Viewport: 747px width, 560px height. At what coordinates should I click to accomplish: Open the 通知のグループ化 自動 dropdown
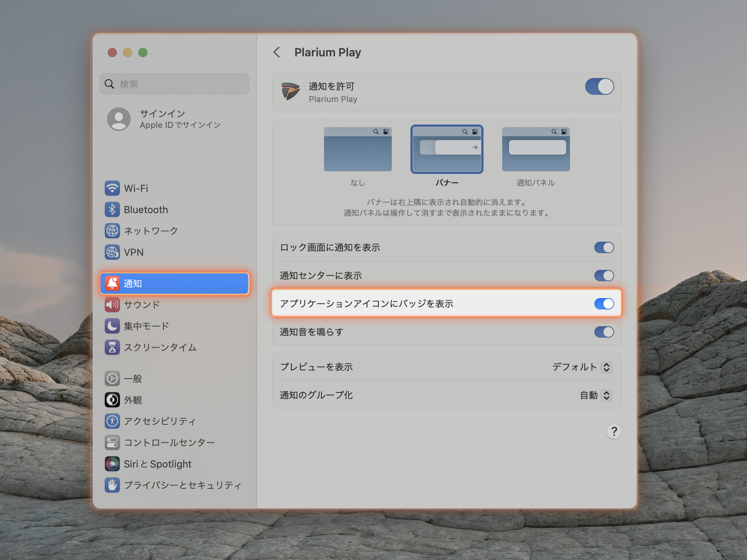point(596,395)
